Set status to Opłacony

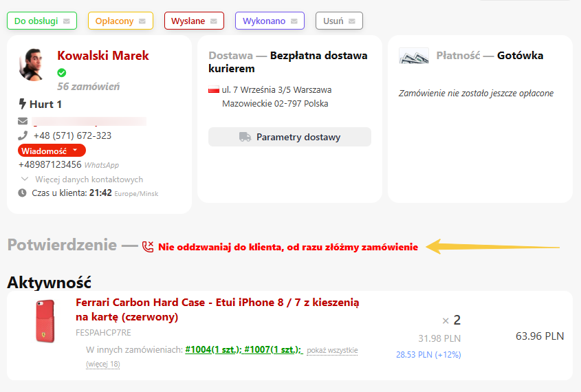click(x=120, y=21)
